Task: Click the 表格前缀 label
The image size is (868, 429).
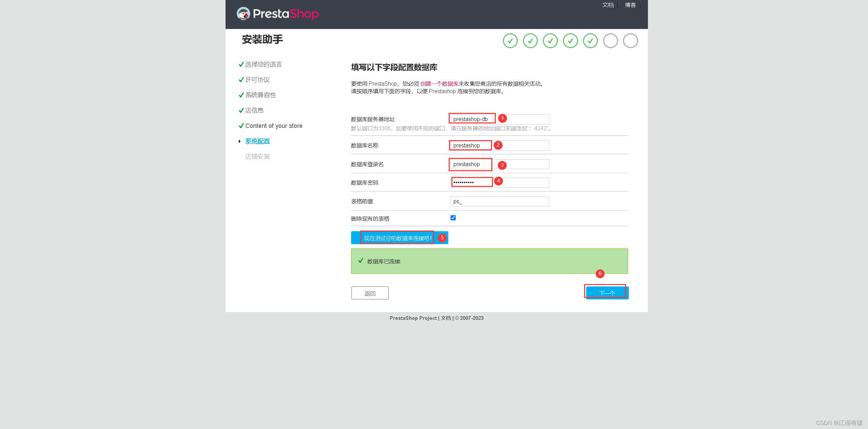Action: tap(362, 202)
